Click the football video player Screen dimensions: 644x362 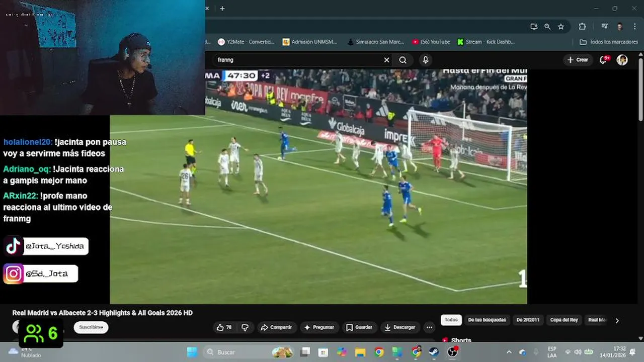coord(318,186)
